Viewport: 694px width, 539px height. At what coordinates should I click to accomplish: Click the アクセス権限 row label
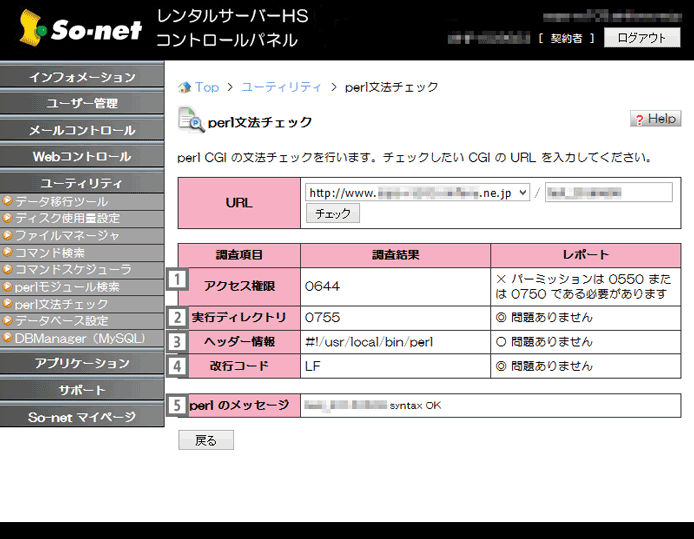(239, 286)
